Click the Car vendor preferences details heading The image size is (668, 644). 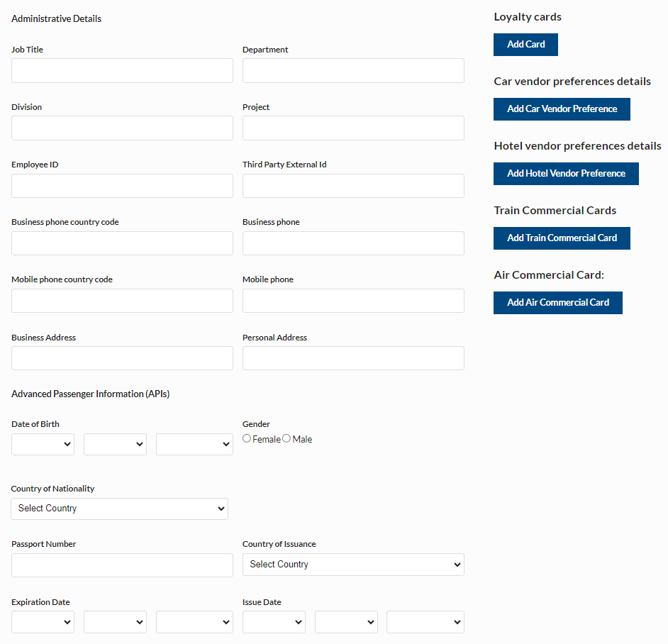(x=572, y=82)
